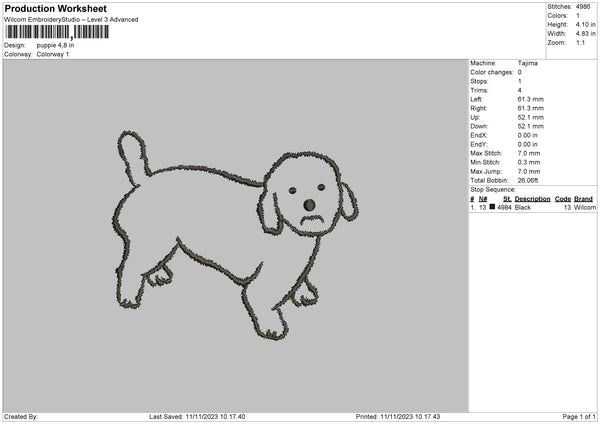Click the "Max Stitch:" label
The height and width of the screenshot is (424, 600).
pyautogui.click(x=486, y=153)
